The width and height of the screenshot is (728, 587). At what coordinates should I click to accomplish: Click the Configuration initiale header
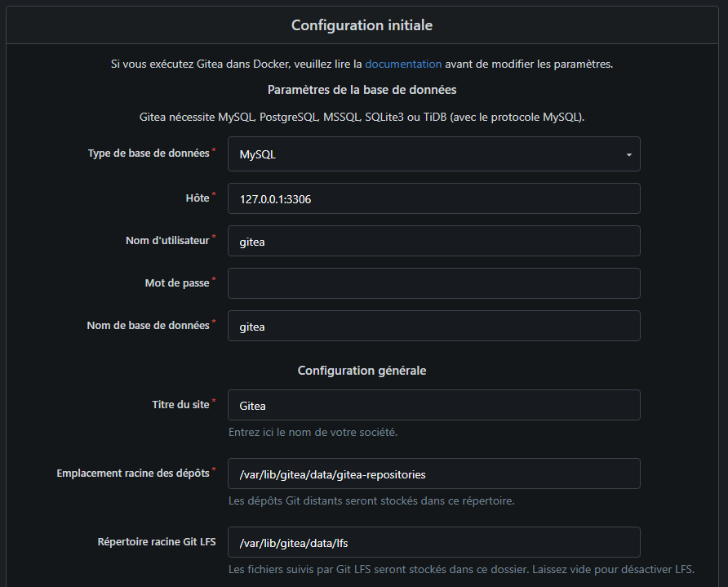tap(362, 25)
